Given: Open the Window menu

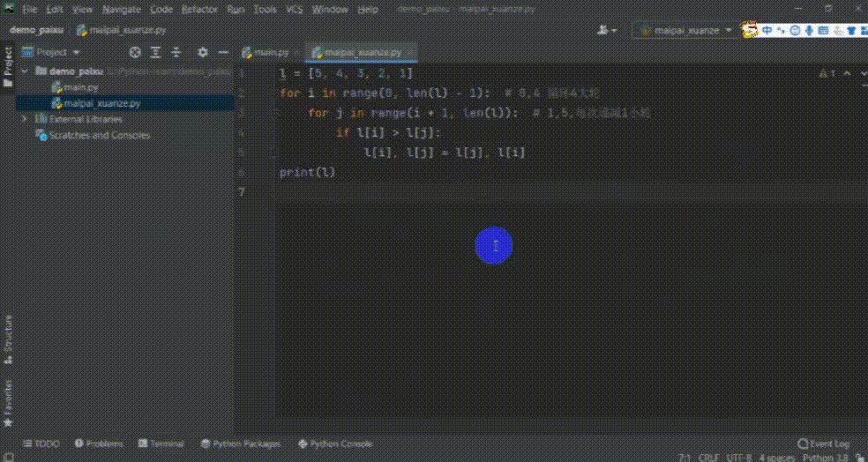Looking at the screenshot, I should coord(330,10).
